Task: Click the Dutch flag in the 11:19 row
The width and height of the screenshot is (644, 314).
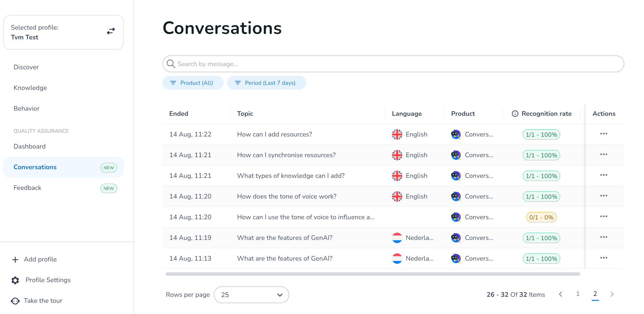Action: click(x=397, y=238)
